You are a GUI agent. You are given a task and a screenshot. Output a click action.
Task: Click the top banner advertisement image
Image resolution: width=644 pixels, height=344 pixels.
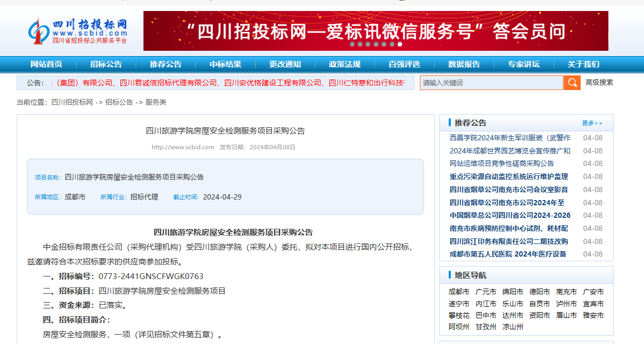tap(376, 31)
